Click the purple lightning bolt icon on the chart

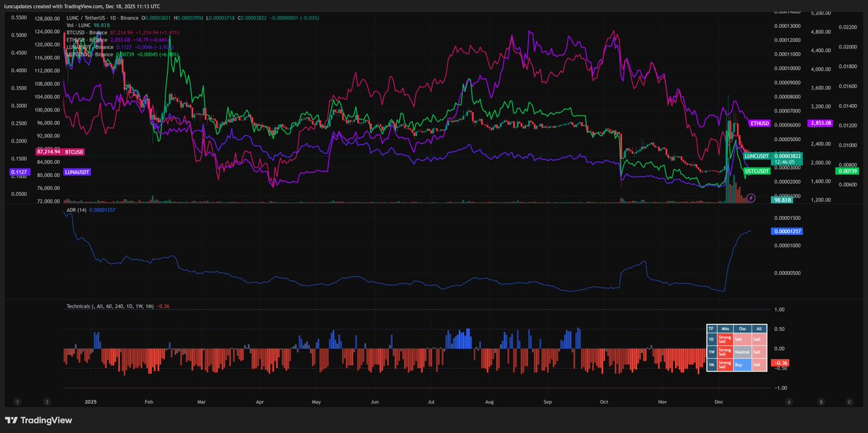click(x=751, y=197)
